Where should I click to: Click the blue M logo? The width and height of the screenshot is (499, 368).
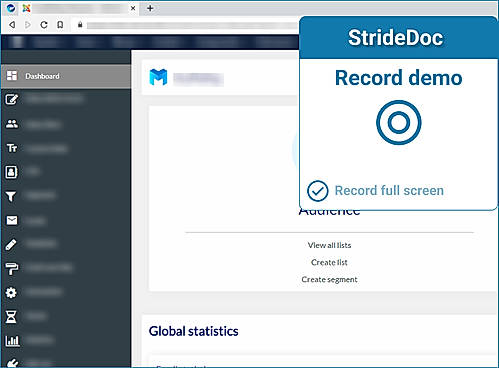(x=158, y=77)
